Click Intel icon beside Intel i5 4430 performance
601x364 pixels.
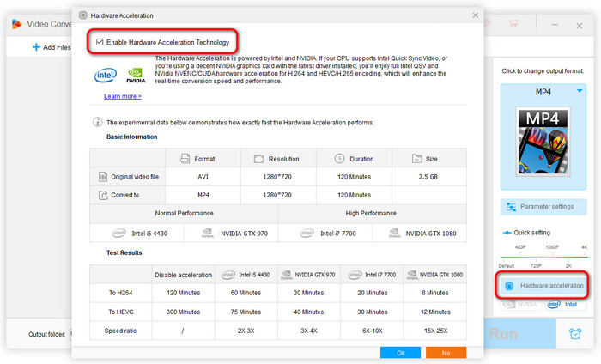click(118, 233)
